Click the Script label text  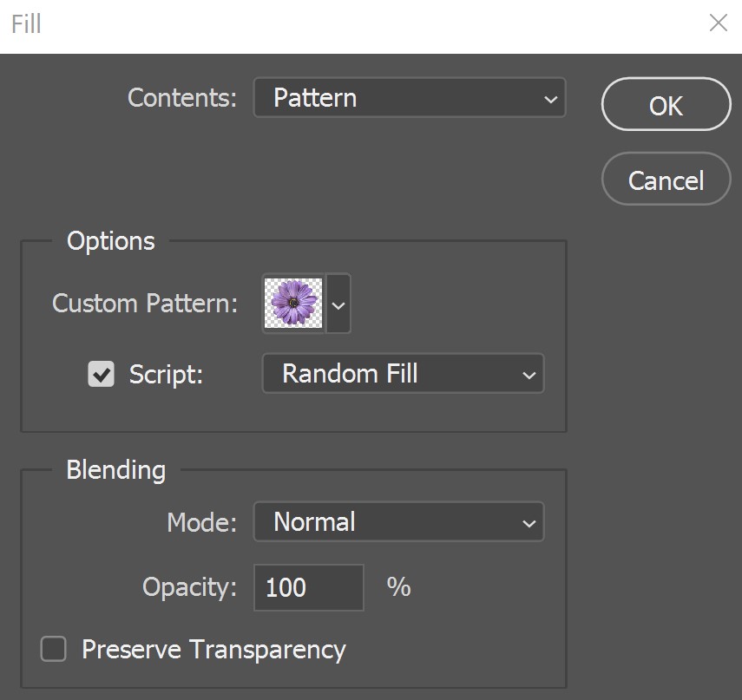166,375
